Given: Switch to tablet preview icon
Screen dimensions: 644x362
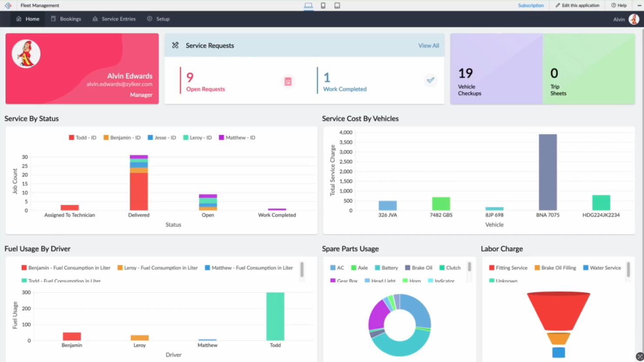Looking at the screenshot, I should [x=337, y=5].
